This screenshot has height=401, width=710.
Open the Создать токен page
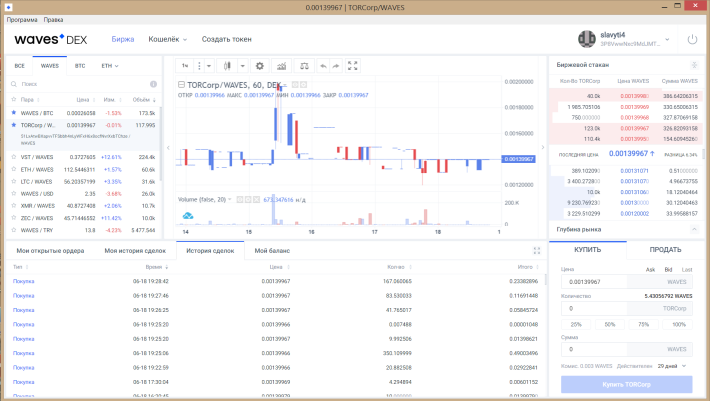coord(226,39)
